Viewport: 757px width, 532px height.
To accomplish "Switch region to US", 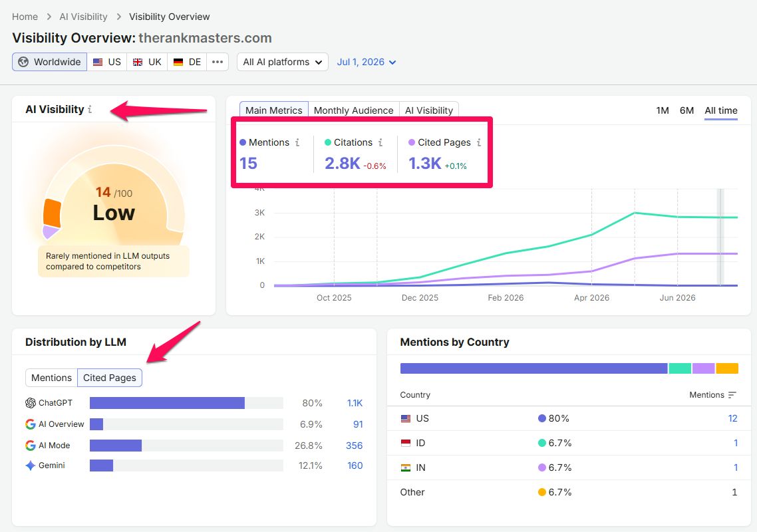I will click(107, 62).
